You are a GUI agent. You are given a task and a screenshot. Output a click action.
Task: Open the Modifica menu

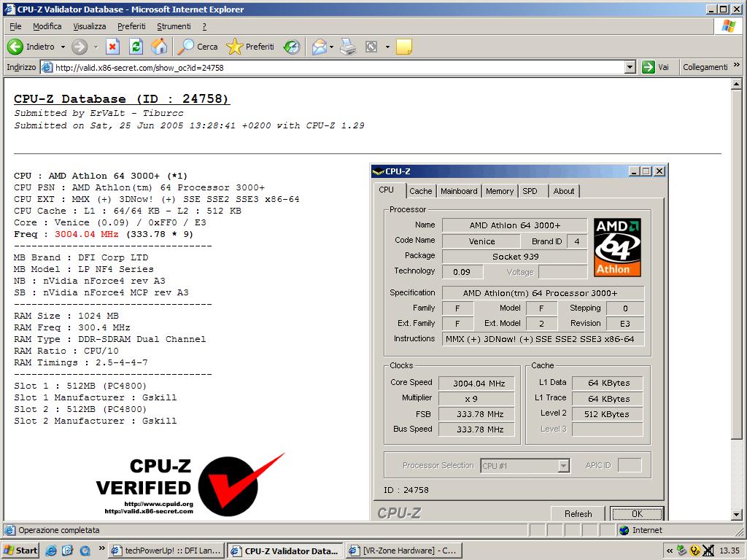coord(47,26)
